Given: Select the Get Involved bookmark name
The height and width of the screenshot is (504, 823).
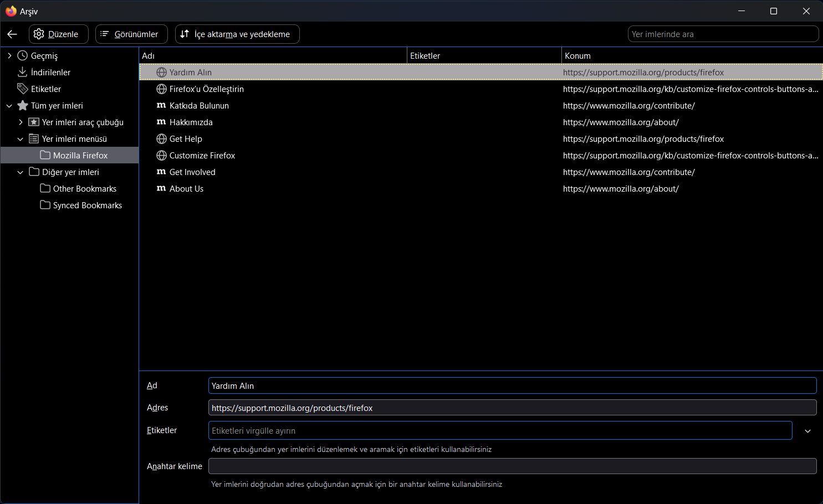Looking at the screenshot, I should tap(192, 172).
